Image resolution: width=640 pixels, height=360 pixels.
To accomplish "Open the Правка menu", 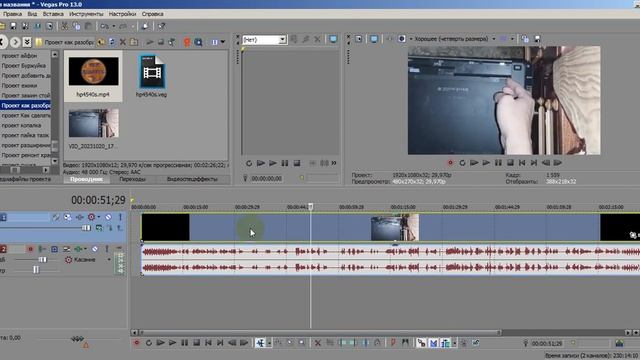I will 12,14.
